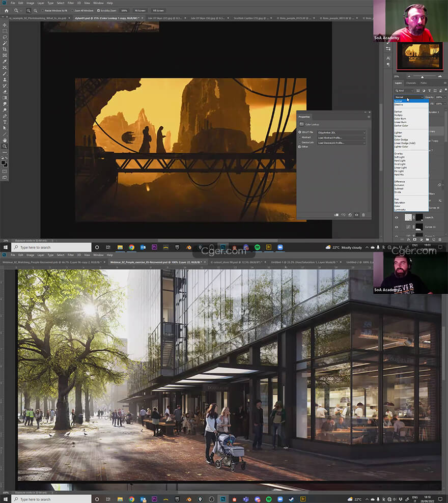This screenshot has height=503, width=448.
Task: Open the Image menu in bottom Photoshop window
Action: coord(30,255)
